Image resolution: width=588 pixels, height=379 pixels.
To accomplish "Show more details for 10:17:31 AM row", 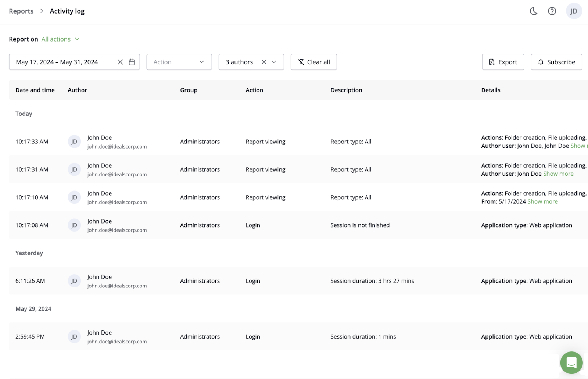I will click(x=558, y=174).
